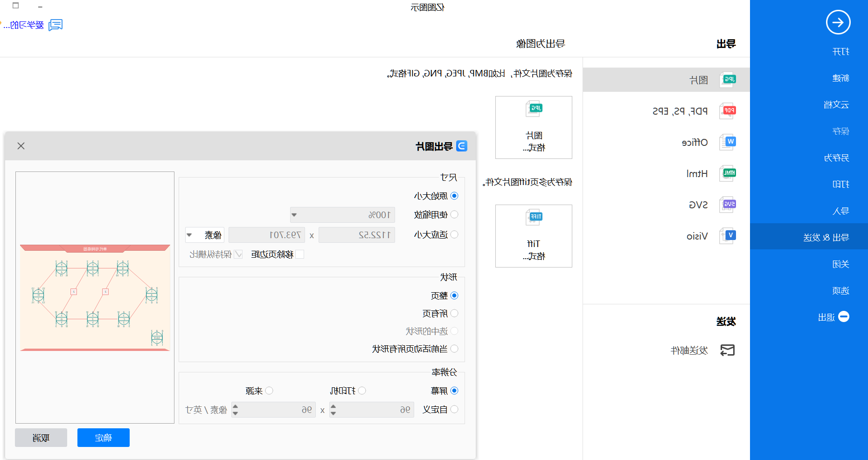The height and width of the screenshot is (460, 868).
Task: Click 关闭 in the sidebar
Action: 841,264
